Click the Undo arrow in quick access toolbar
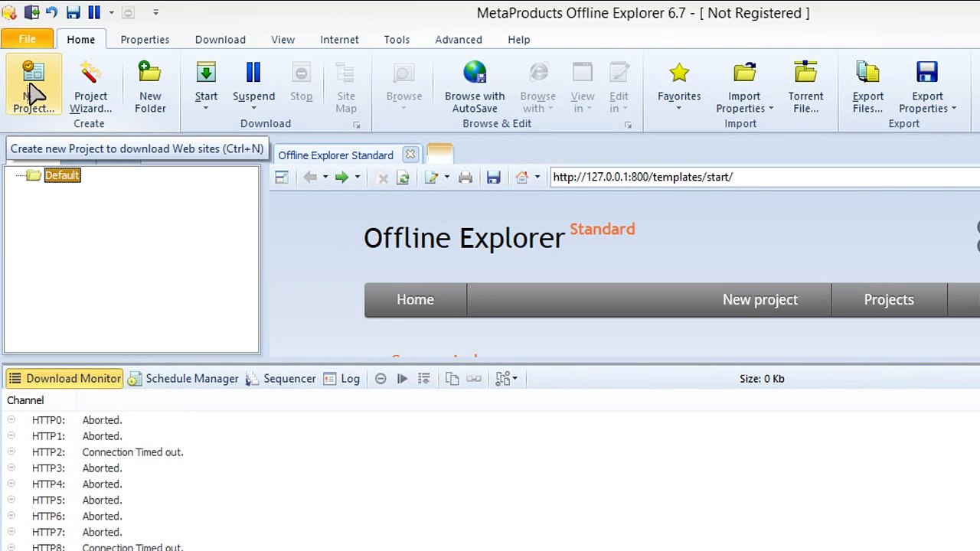Screen dimensions: 980x551 [52, 12]
